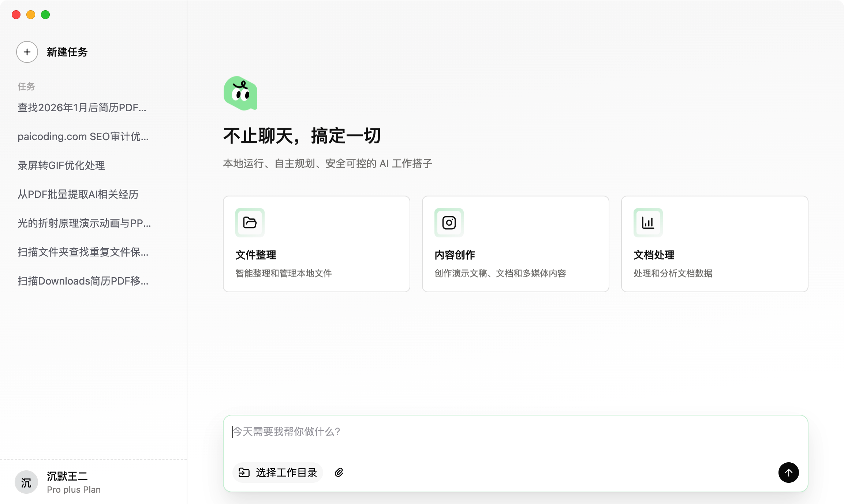Click the camera icon in 内容创作 card
The width and height of the screenshot is (844, 504).
click(x=449, y=222)
